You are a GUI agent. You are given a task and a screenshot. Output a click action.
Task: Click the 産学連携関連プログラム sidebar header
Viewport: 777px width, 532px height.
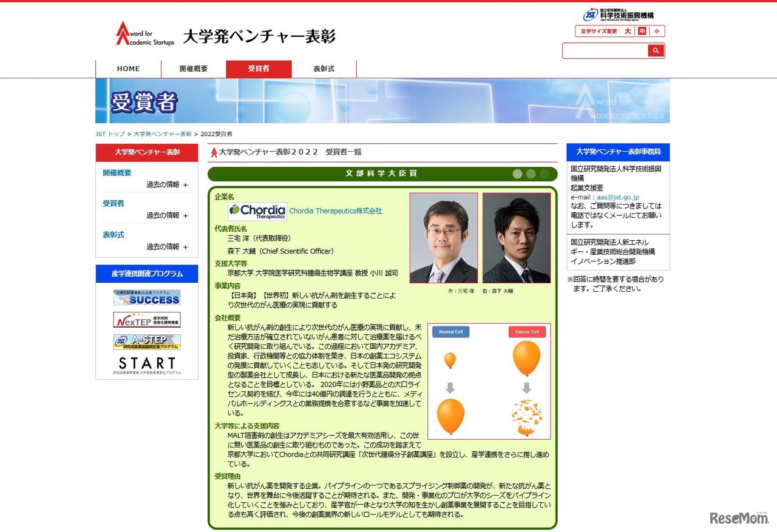click(x=147, y=274)
